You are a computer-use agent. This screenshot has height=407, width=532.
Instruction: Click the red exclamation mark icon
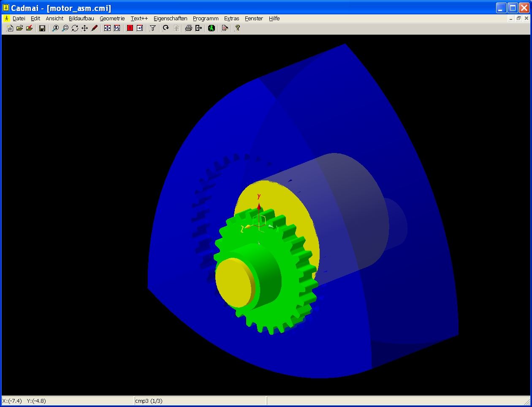point(130,28)
